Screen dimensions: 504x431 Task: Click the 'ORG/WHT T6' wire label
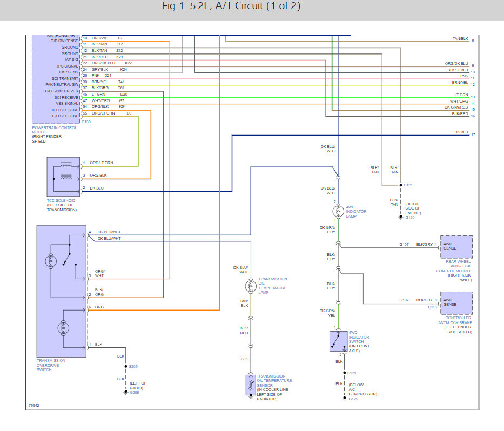point(107,38)
